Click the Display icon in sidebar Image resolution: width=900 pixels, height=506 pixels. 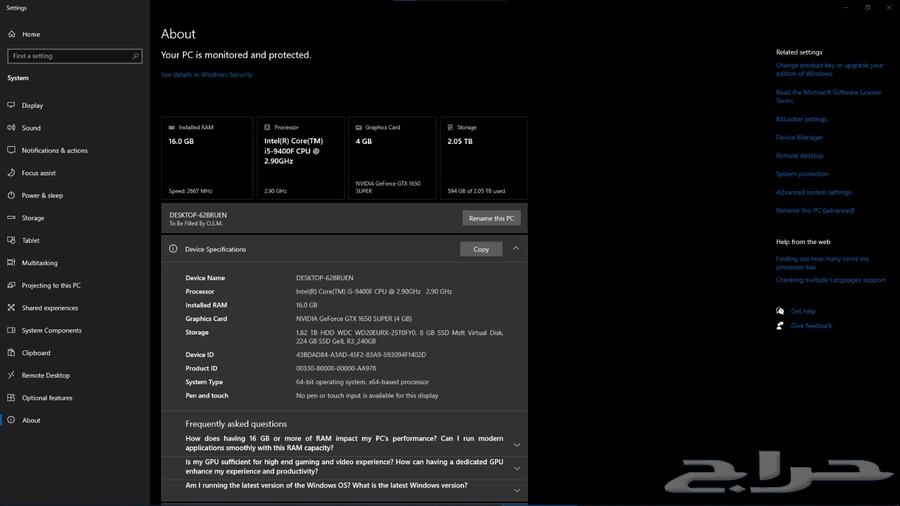click(11, 105)
